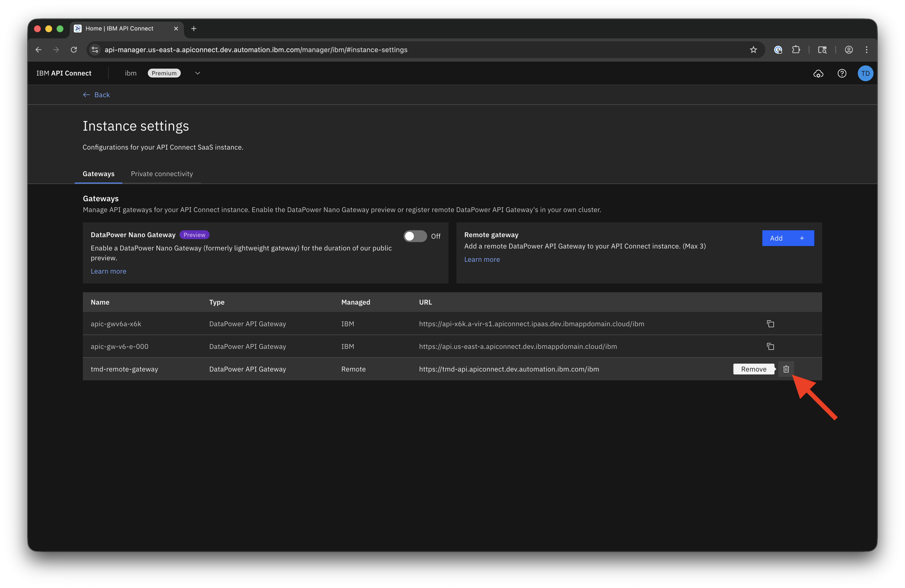This screenshot has width=905, height=588.
Task: Expand the ibm Premium organization dropdown
Action: point(197,73)
